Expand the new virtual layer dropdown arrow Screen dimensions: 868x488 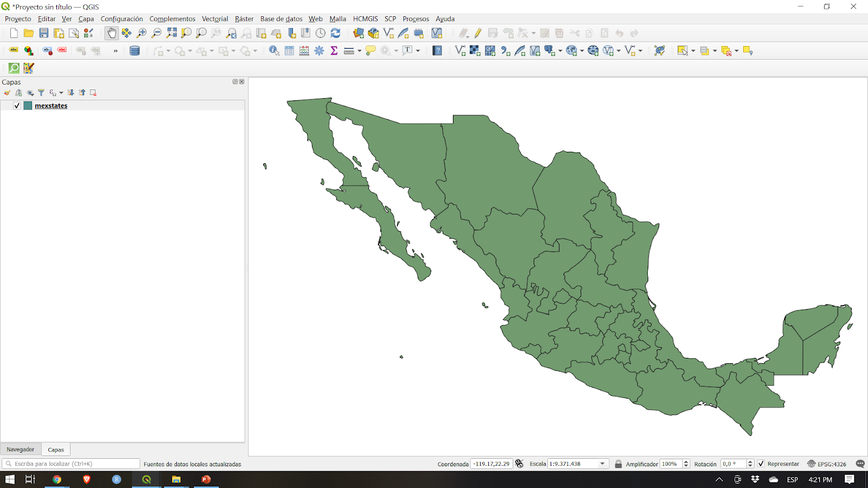[x=641, y=51]
